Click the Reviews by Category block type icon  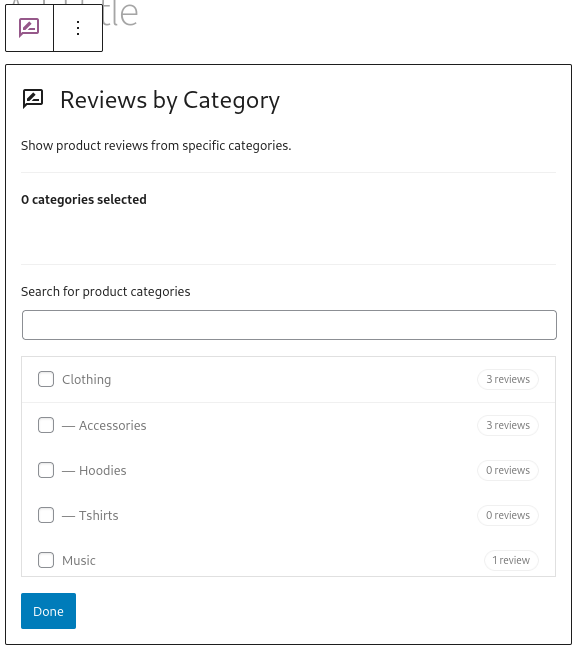29,28
